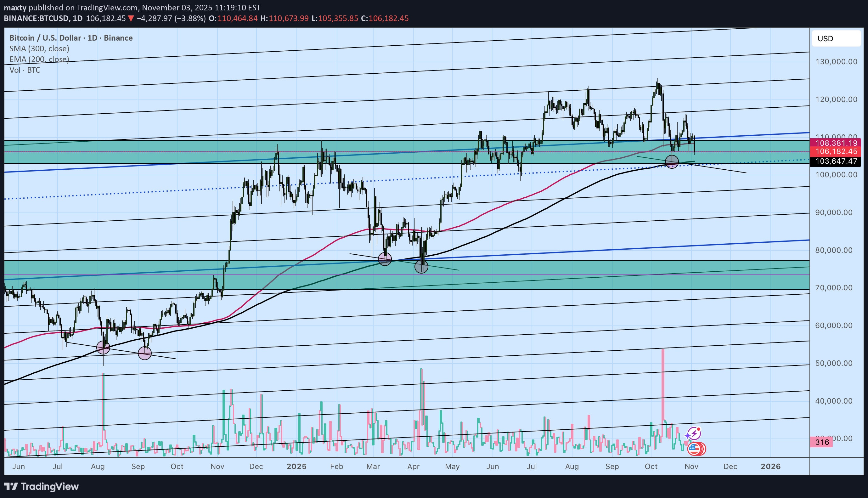
Task: Click the pink 316 volume value label
Action: point(821,442)
